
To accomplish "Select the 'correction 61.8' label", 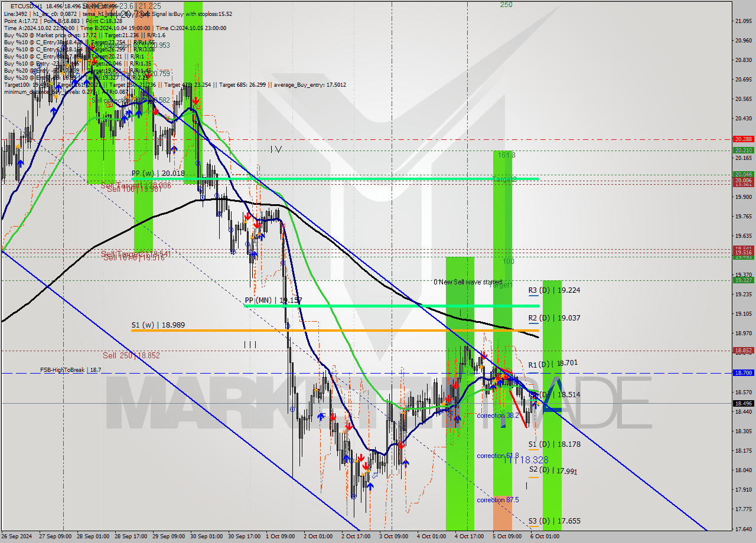I will [498, 456].
